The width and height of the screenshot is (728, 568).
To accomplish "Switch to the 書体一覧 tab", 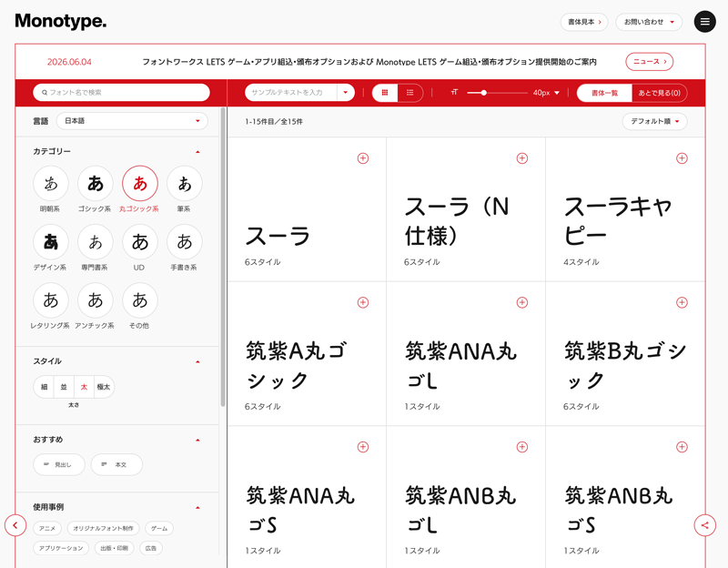I will tap(604, 93).
